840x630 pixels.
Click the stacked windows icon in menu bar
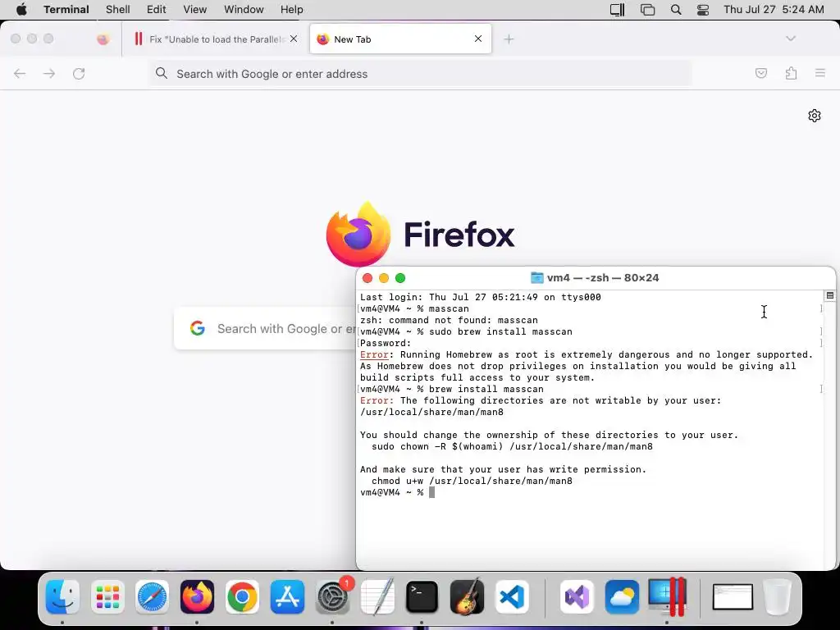point(648,9)
